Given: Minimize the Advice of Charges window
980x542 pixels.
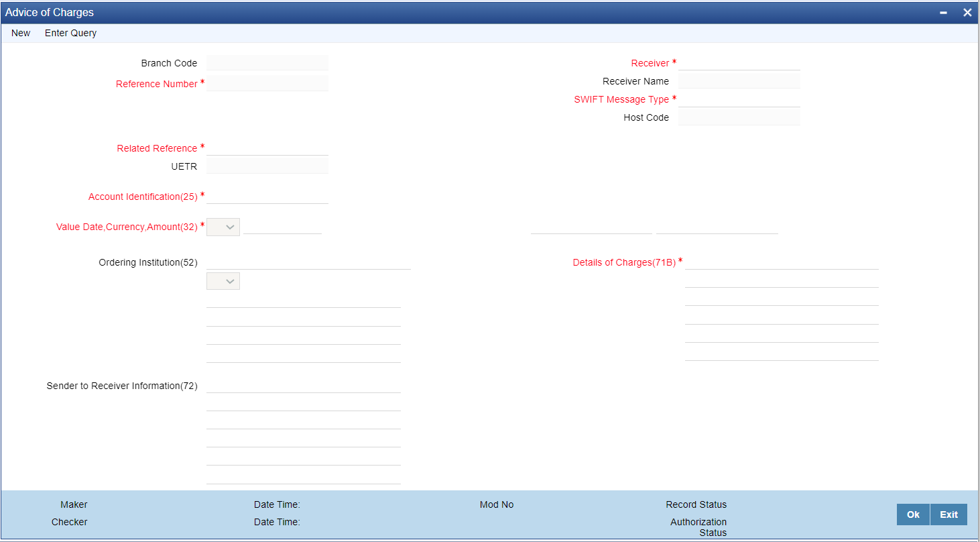Looking at the screenshot, I should tap(943, 13).
